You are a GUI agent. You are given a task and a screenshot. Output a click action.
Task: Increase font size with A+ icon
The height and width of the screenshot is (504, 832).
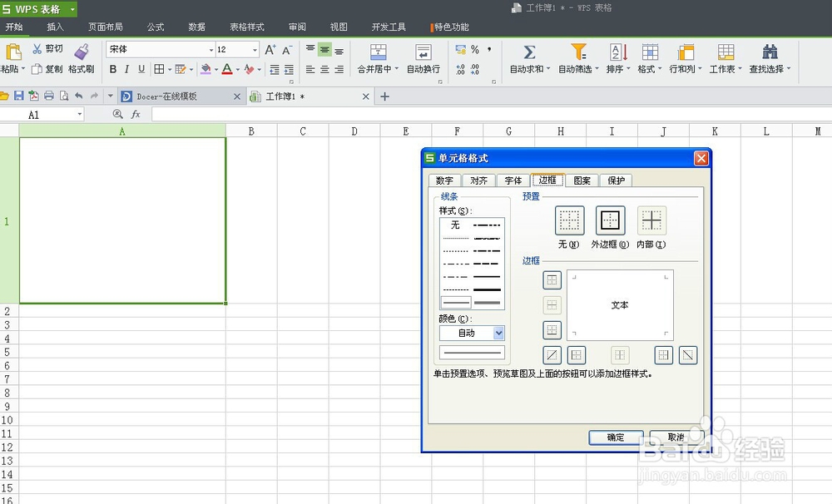[x=270, y=50]
